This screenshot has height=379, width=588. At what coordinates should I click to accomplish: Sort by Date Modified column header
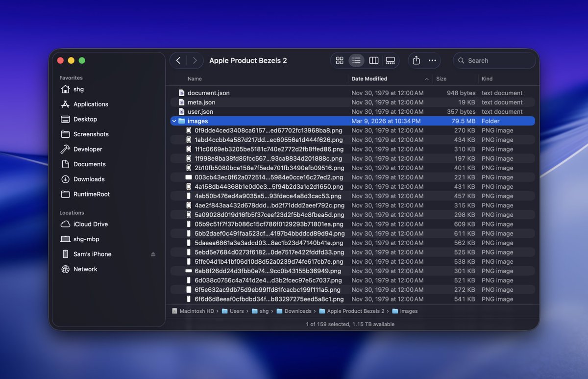click(369, 78)
